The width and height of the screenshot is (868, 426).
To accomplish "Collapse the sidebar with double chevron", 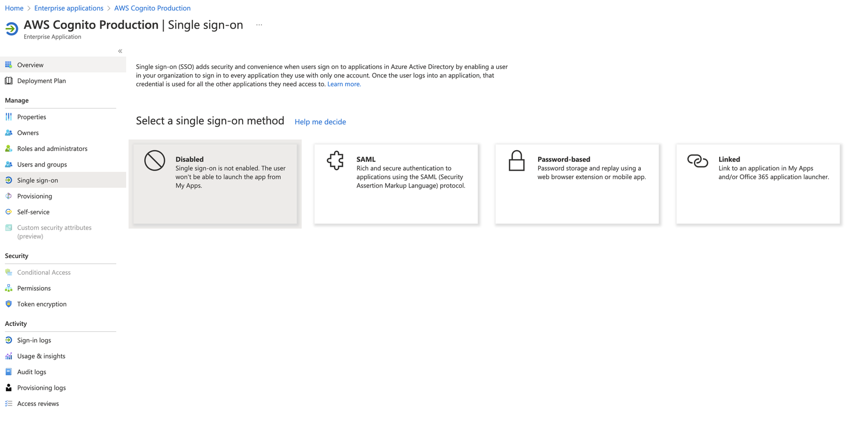I will 120,51.
